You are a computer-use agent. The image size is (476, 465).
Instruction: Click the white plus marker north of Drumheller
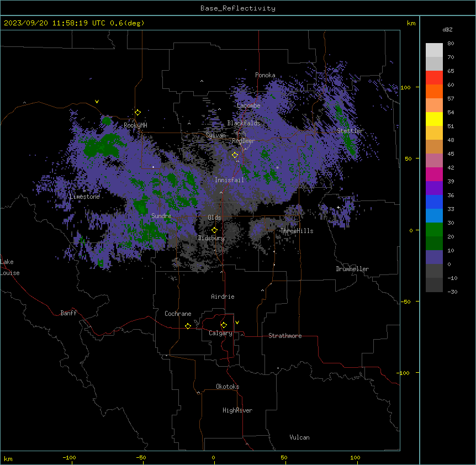pyautogui.click(x=338, y=207)
